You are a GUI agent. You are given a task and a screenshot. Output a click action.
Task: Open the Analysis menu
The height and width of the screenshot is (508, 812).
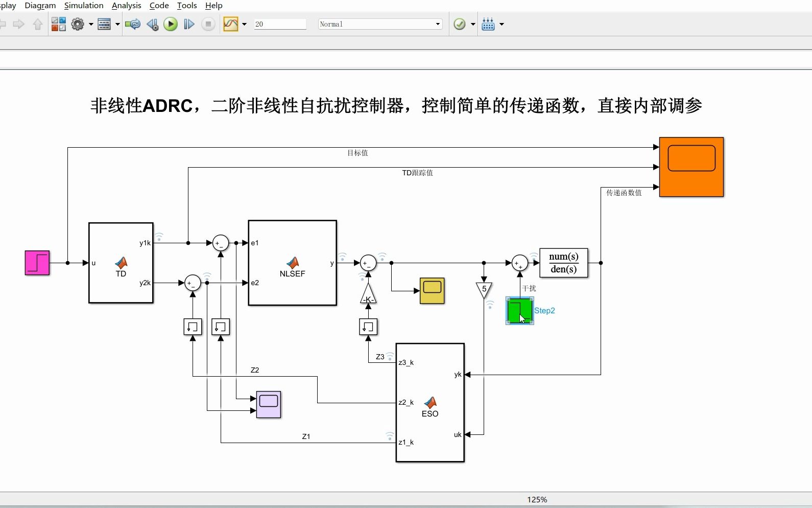[127, 6]
